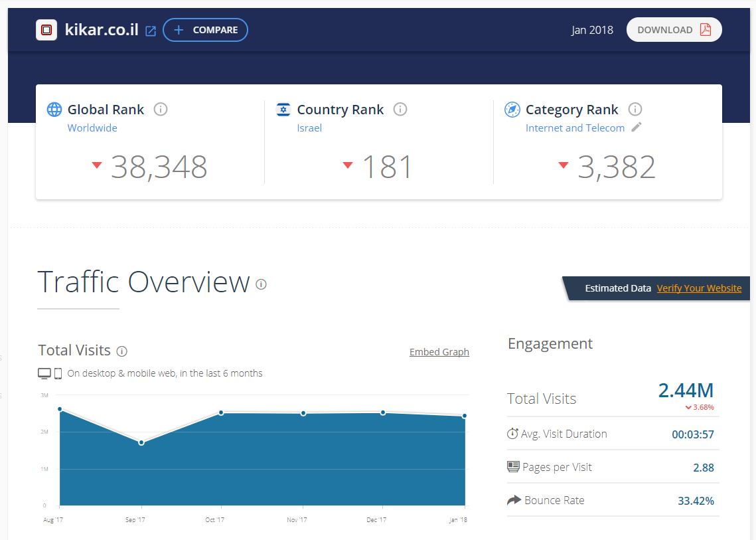This screenshot has height=540, width=756.
Task: Open the Internet and Telecom category link
Action: pyautogui.click(x=575, y=128)
